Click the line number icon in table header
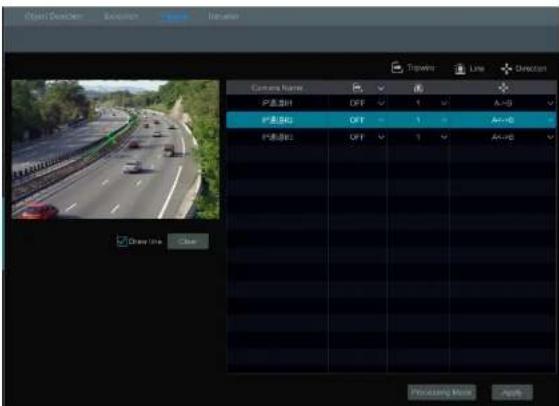 tap(418, 88)
